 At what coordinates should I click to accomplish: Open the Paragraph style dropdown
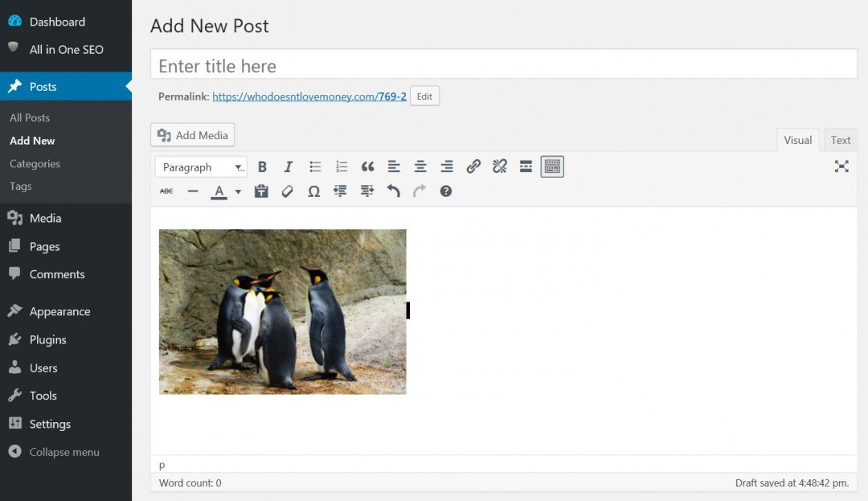coord(200,166)
